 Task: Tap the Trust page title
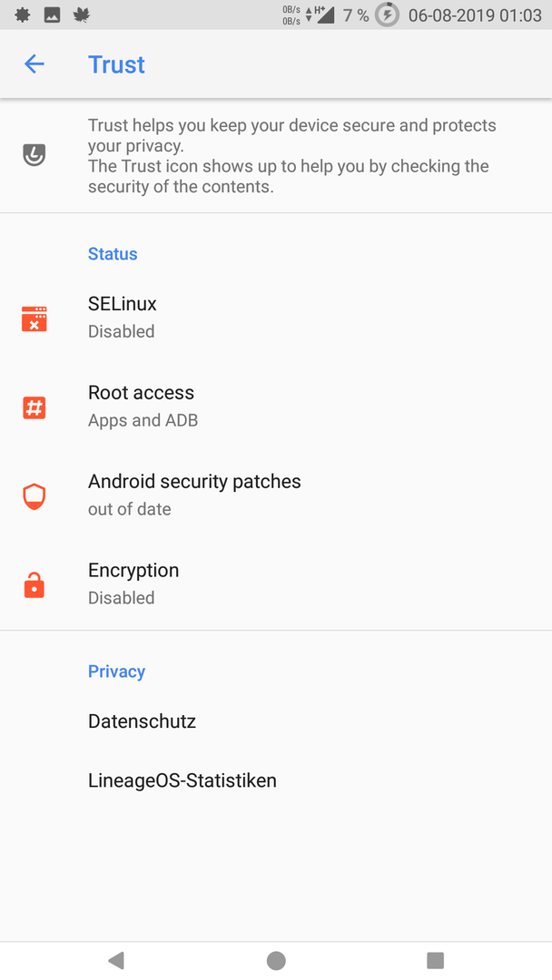116,64
